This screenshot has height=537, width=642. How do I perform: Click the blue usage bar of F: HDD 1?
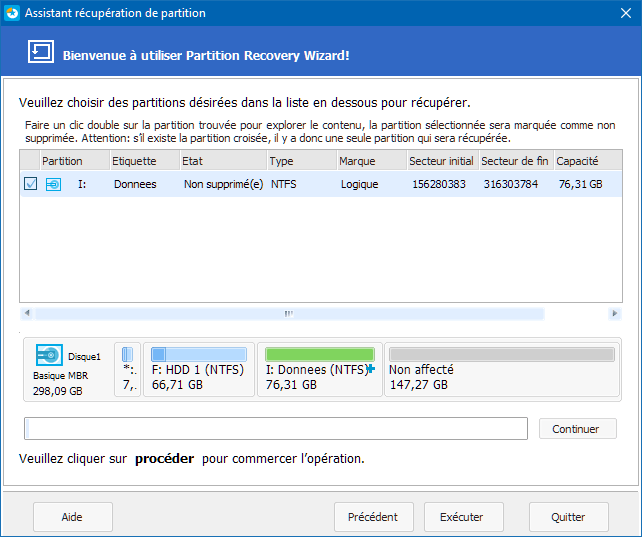click(x=199, y=354)
